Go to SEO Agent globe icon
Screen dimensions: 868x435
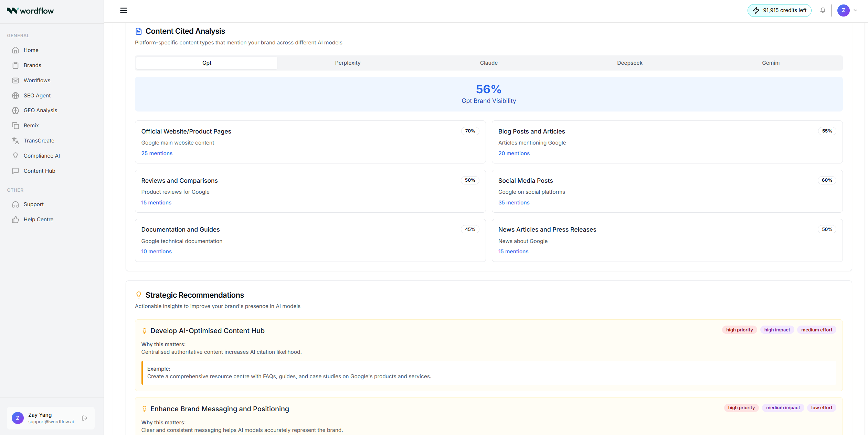[x=15, y=96]
